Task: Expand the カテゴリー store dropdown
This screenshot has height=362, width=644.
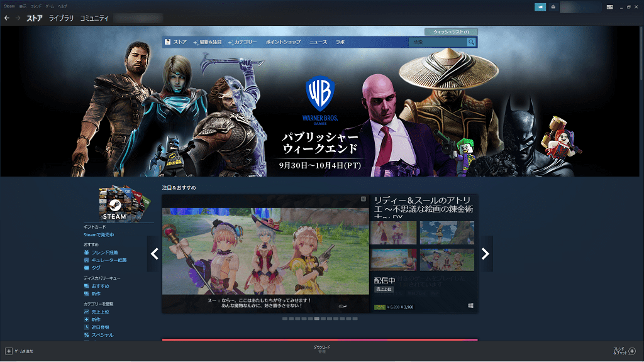Action: [242, 42]
